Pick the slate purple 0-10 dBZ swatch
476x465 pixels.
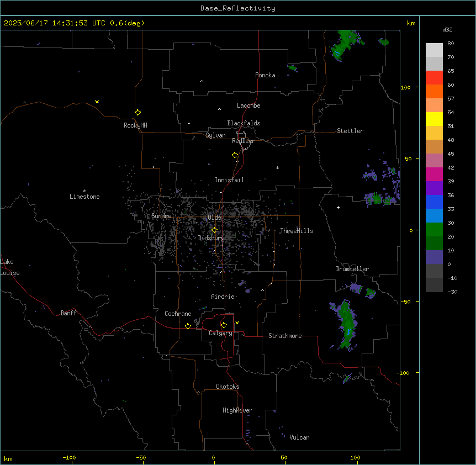(434, 257)
